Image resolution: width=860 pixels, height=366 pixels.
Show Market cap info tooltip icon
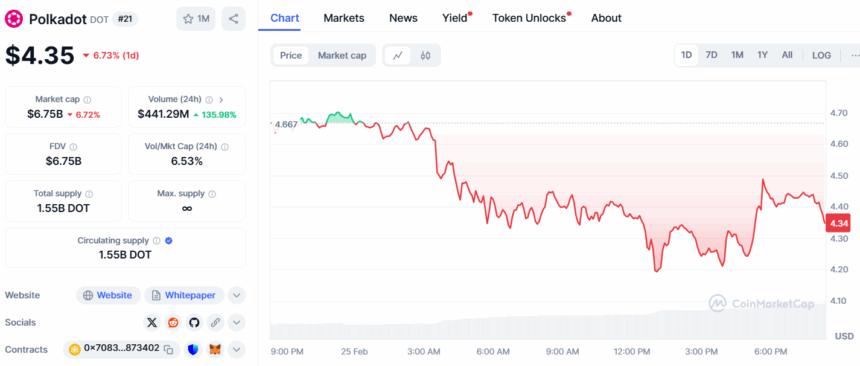coord(87,100)
